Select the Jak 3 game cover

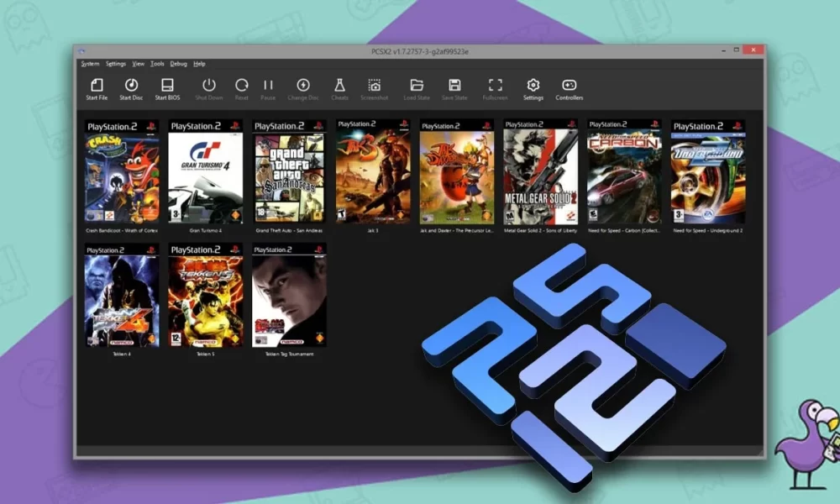[373, 171]
